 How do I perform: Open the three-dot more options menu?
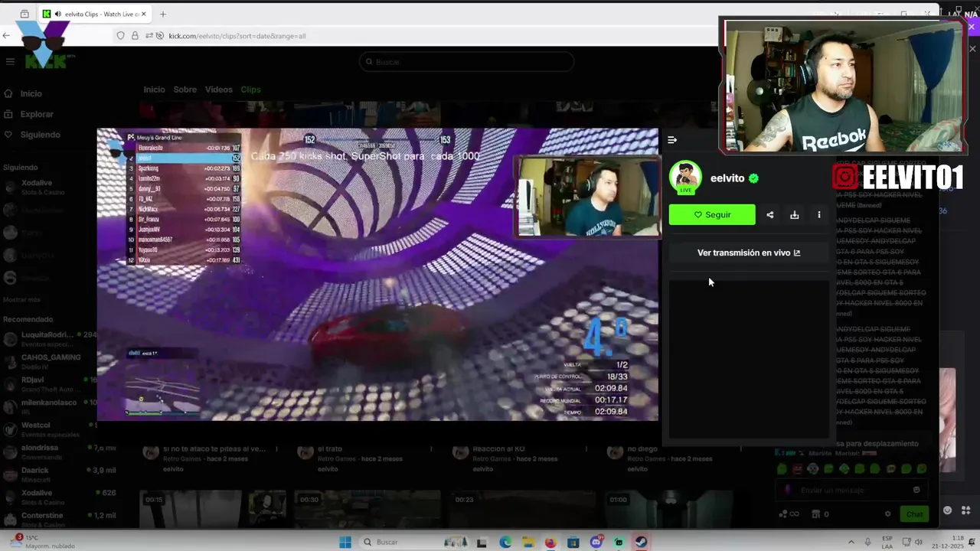coord(818,215)
